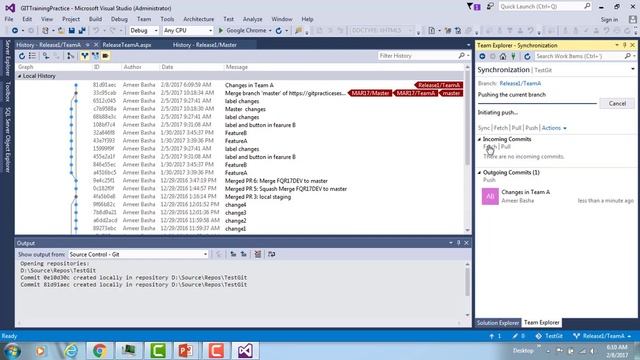Viewport: 640px width, 360px height.
Task: Refresh Team Explorer
Action: coord(527,56)
